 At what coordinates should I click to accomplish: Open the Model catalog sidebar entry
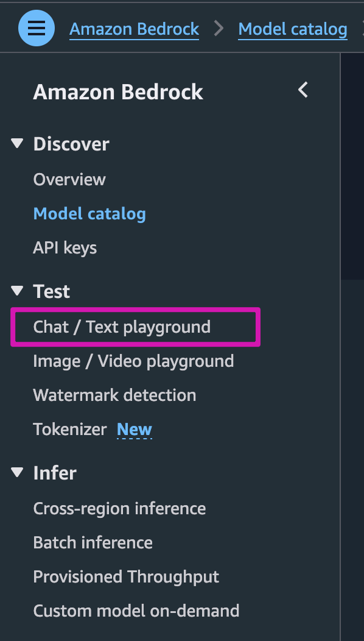(89, 213)
